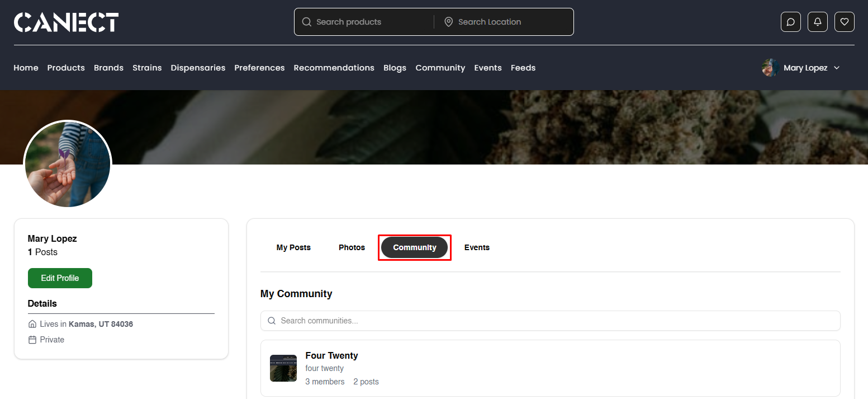Click the product search magnifier icon
This screenshot has width=868, height=399.
(x=306, y=22)
